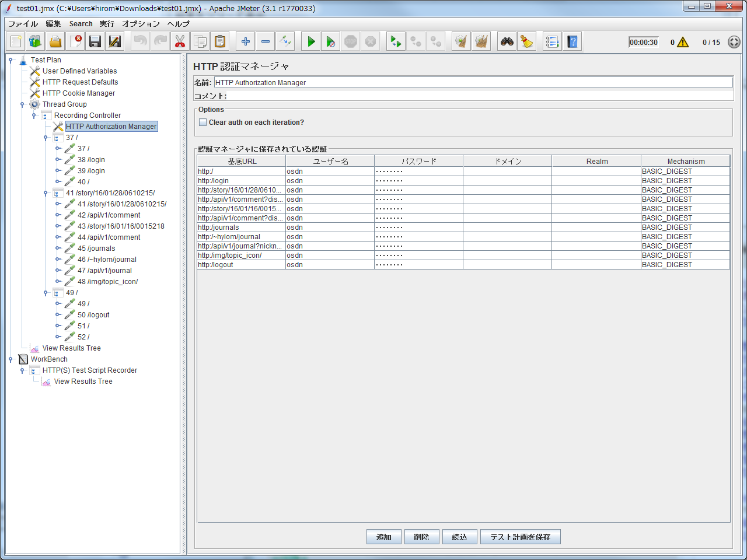Click the Help question mark icon

tap(573, 41)
